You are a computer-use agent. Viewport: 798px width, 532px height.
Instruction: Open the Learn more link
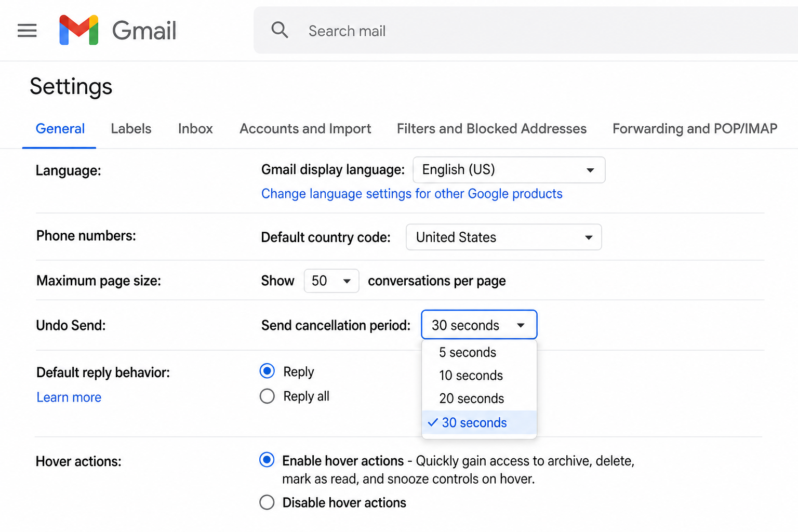point(69,397)
